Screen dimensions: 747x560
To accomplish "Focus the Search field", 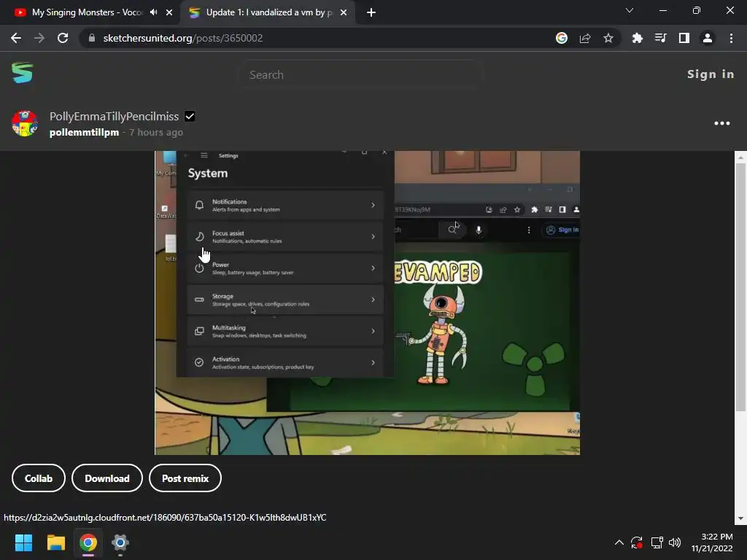I will click(x=361, y=75).
